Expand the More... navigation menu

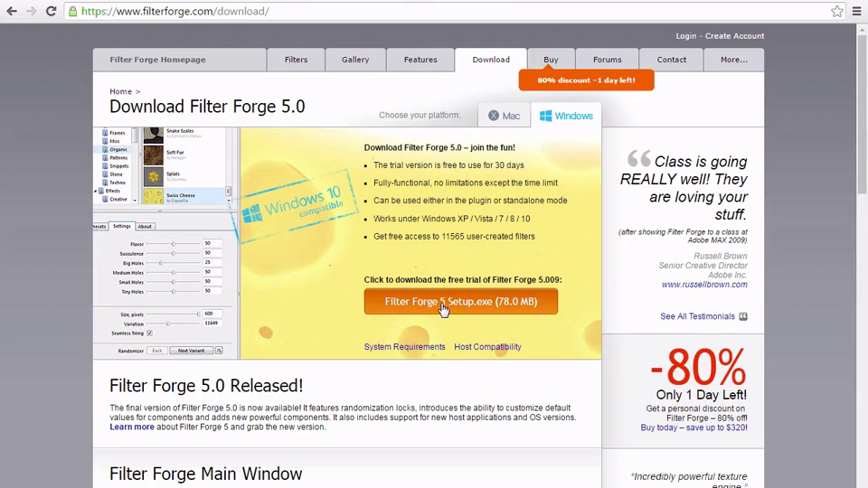pyautogui.click(x=734, y=60)
